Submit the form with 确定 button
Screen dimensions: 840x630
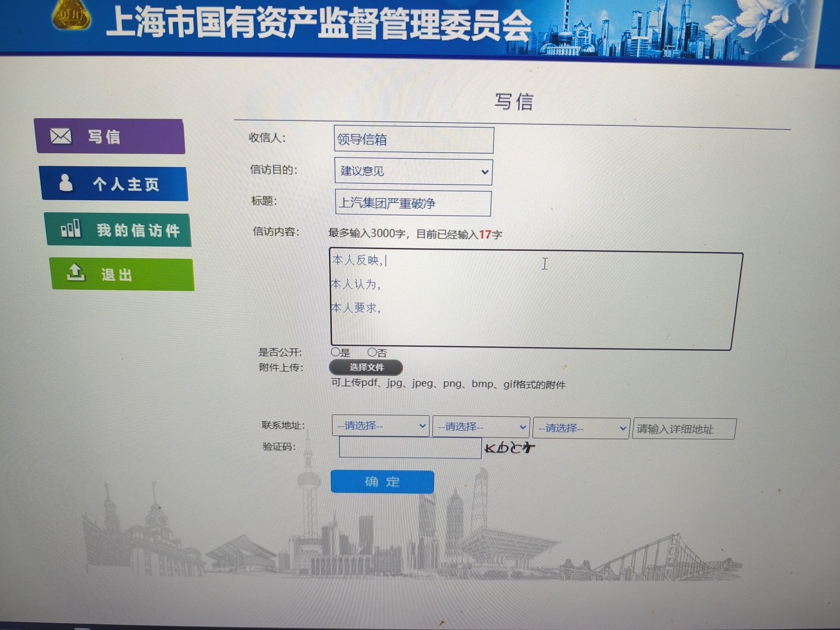coord(382,482)
